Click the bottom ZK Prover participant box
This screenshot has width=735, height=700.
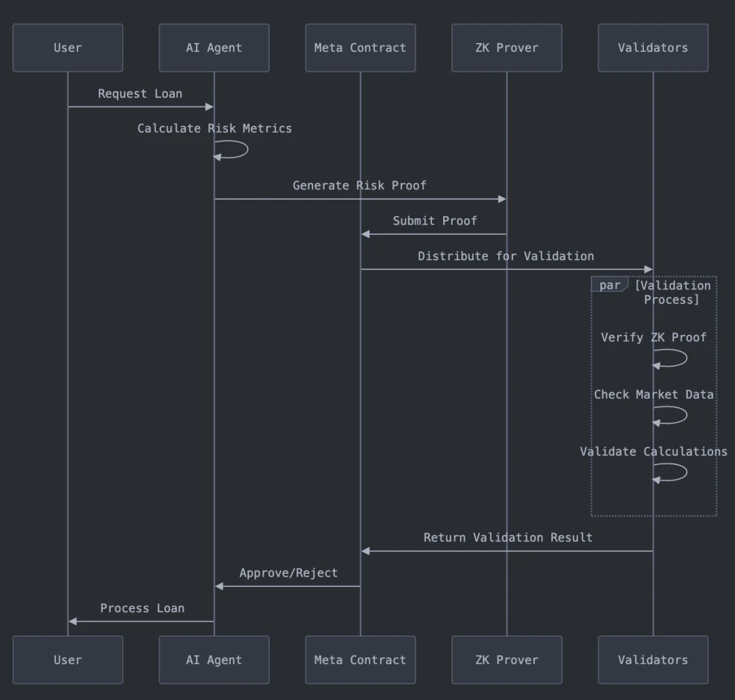pos(506,659)
